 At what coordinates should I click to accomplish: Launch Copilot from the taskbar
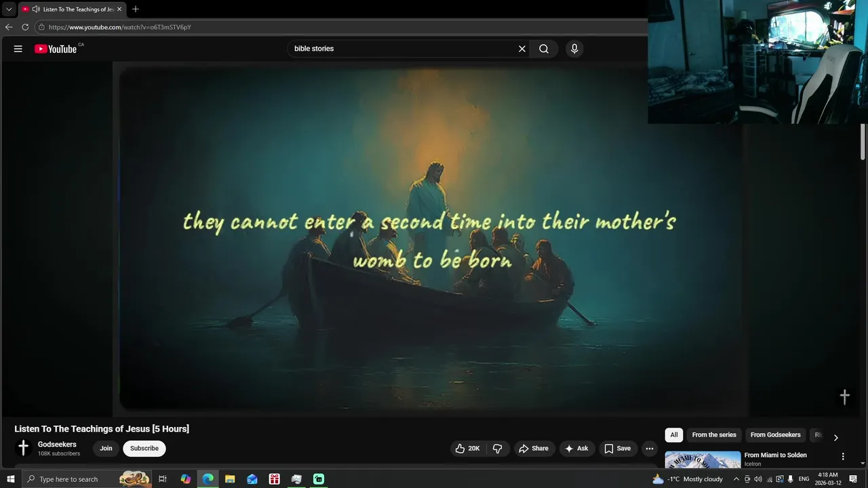click(186, 479)
